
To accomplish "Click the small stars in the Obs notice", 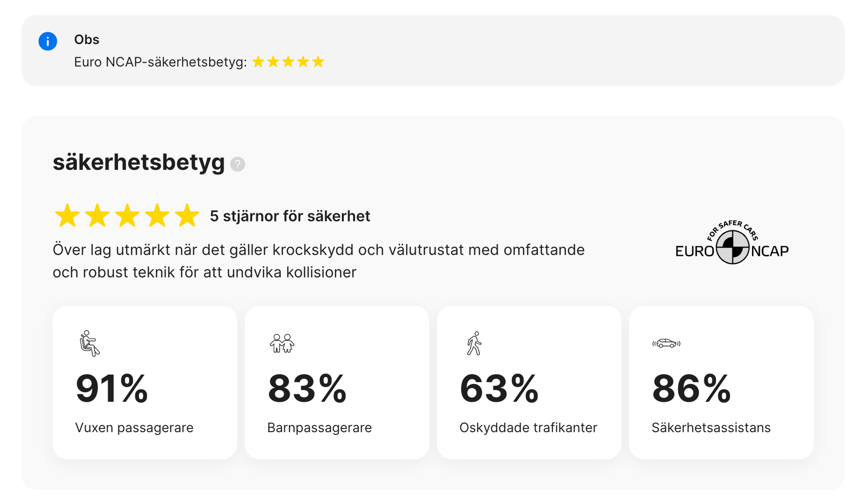I will coord(288,62).
